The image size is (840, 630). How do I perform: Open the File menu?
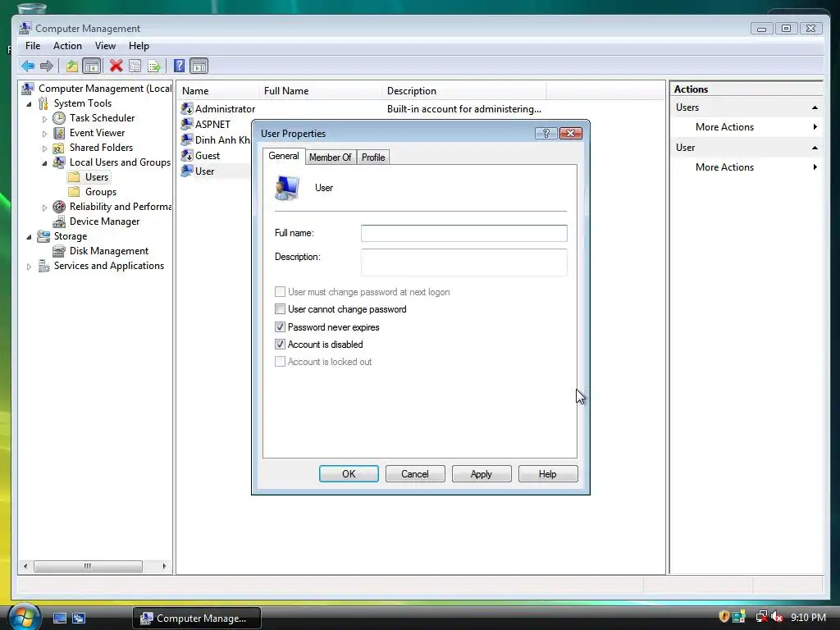tap(33, 46)
